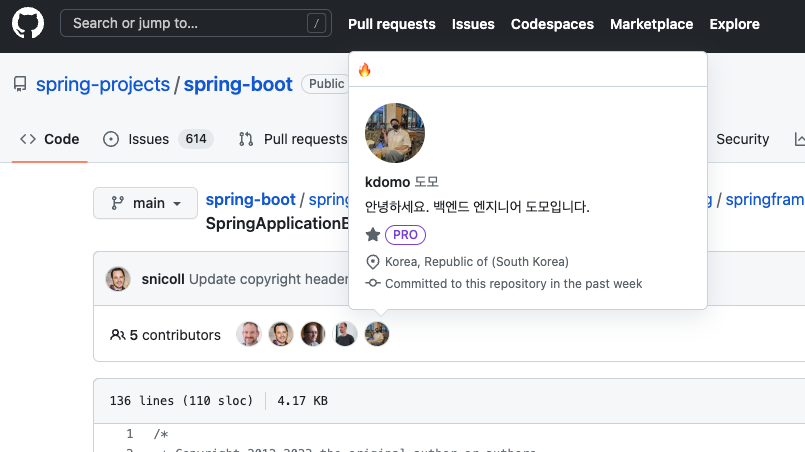
Task: Open the GitHub home logo
Action: (28, 23)
